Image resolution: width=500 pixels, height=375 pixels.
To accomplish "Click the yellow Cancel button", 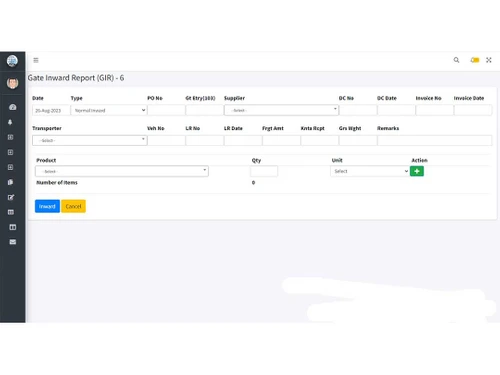I will (x=73, y=206).
